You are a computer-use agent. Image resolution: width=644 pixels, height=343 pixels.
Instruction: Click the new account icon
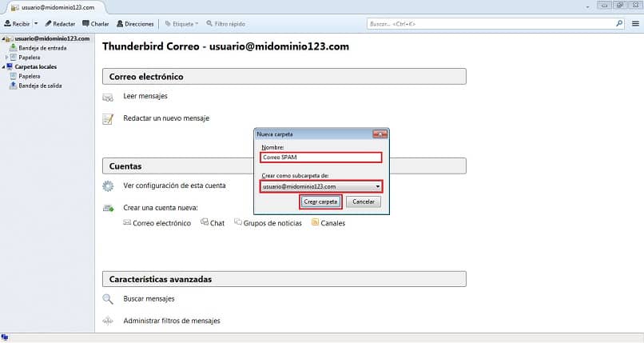coord(108,208)
